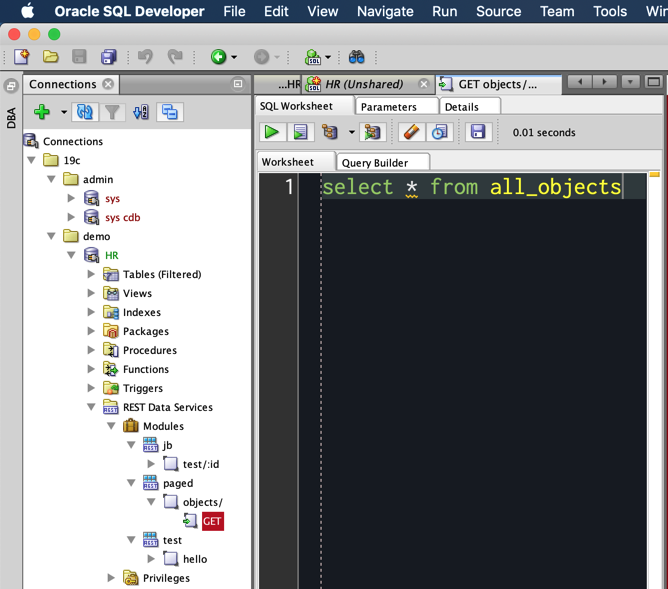Switch to Query Builder tab

pyautogui.click(x=383, y=163)
